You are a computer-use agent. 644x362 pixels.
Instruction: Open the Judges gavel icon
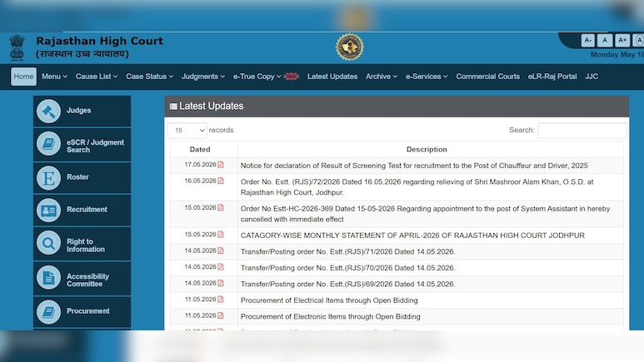[48, 111]
